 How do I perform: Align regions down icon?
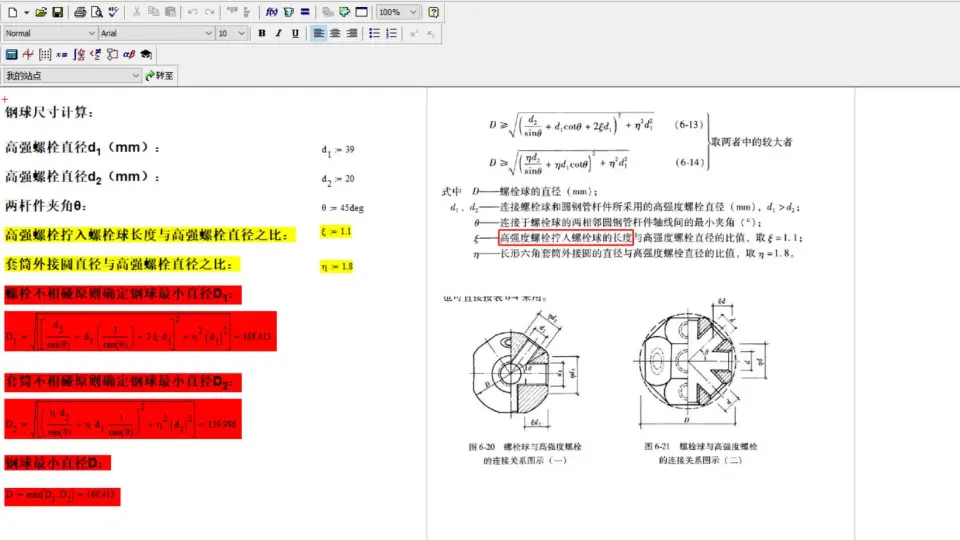pyautogui.click(x=247, y=12)
